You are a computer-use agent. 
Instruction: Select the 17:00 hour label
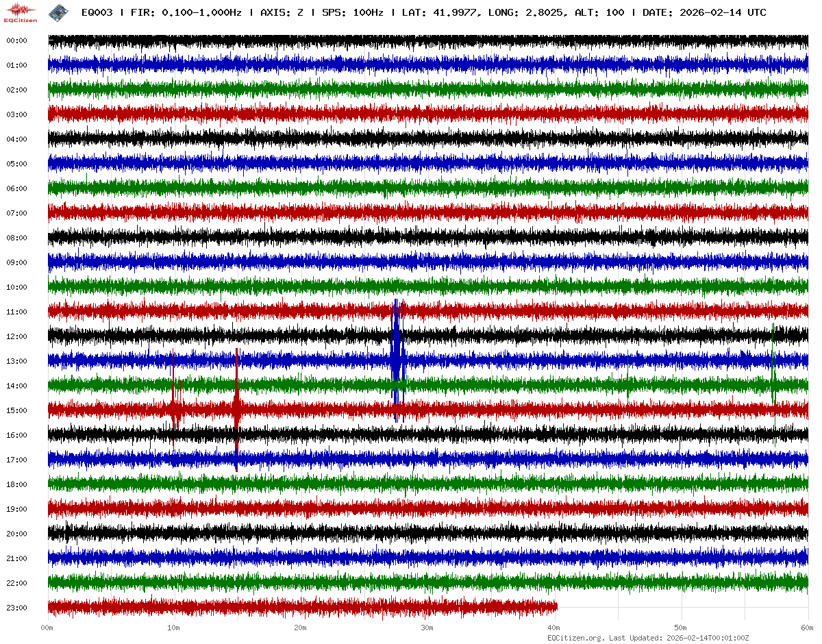click(x=16, y=460)
